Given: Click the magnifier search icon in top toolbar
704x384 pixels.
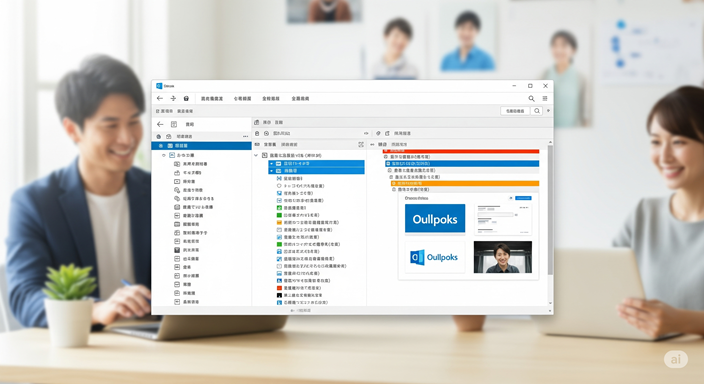Looking at the screenshot, I should pyautogui.click(x=531, y=98).
